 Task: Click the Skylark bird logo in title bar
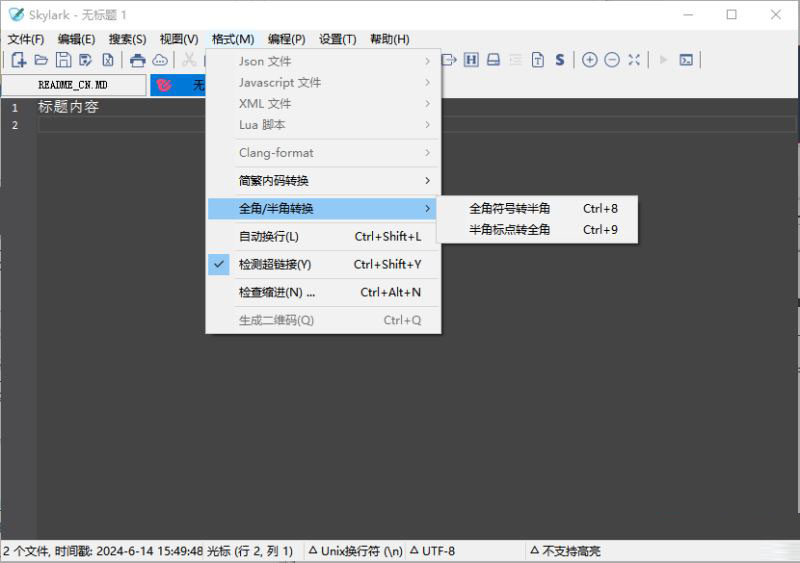click(x=16, y=14)
